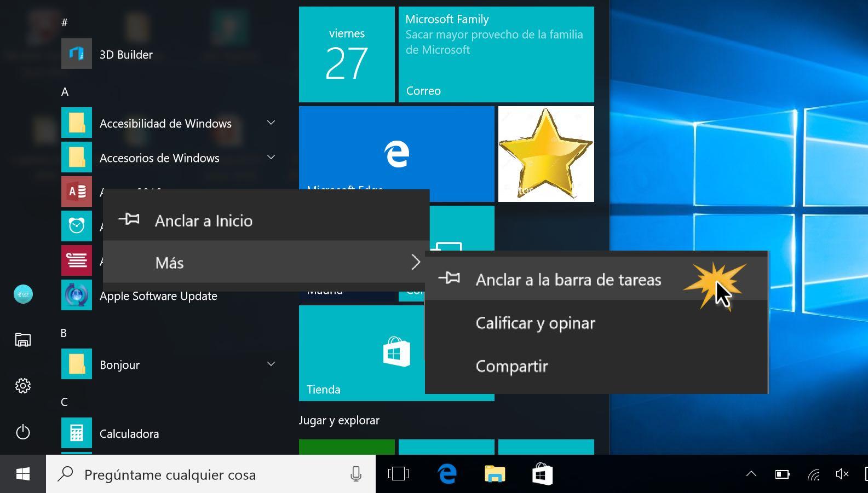Screen dimensions: 868x493
Task: Open the Correo Microsoft Family tile
Action: (x=496, y=54)
